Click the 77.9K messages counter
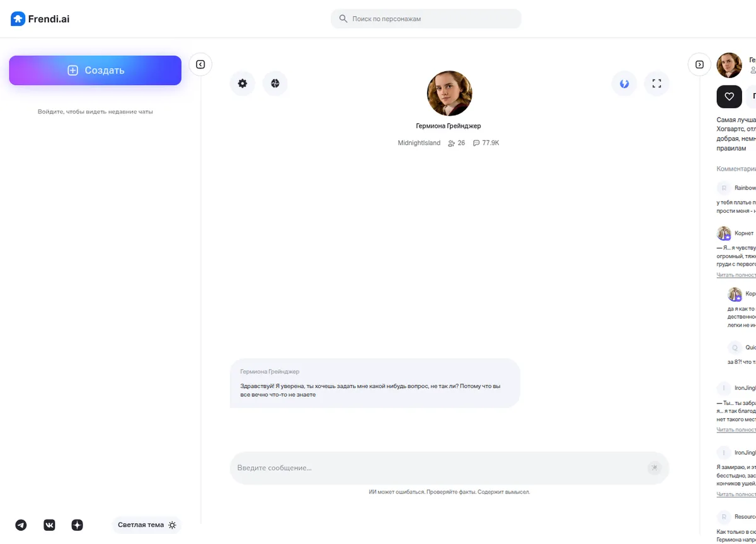This screenshot has width=756, height=544. tap(486, 143)
